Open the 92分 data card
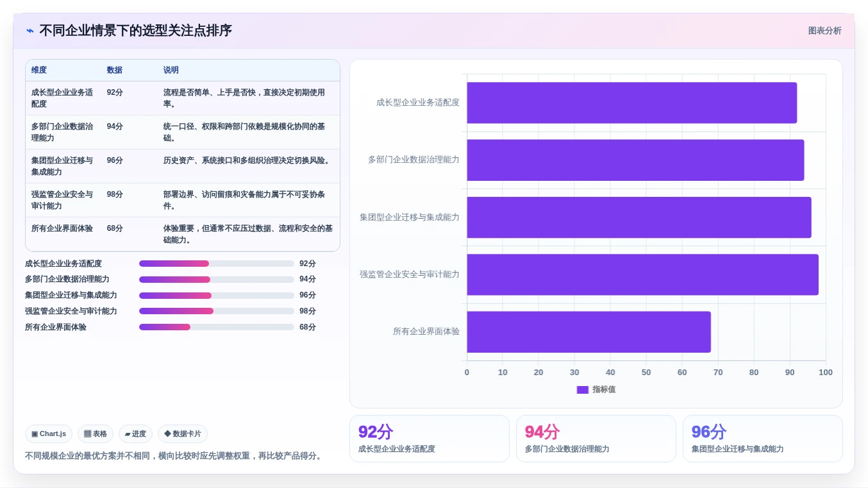This screenshot has height=488, width=868. (430, 439)
